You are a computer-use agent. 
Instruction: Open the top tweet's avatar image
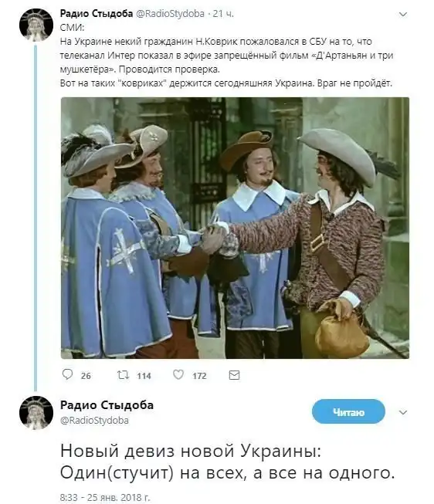[36, 25]
